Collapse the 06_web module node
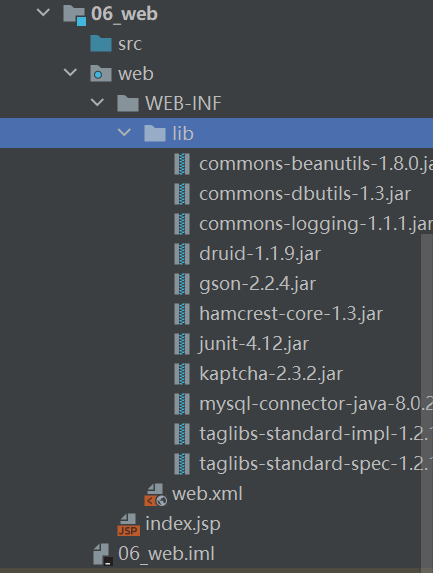 43,13
